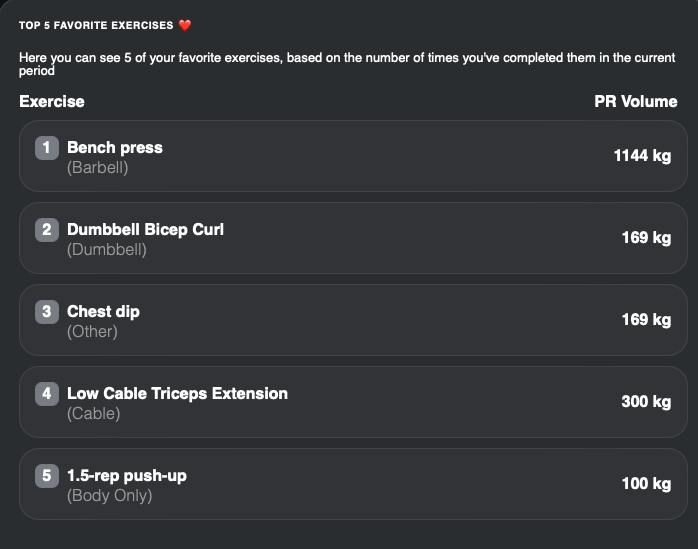
Task: Click the rank 3 badge icon
Action: tap(47, 313)
